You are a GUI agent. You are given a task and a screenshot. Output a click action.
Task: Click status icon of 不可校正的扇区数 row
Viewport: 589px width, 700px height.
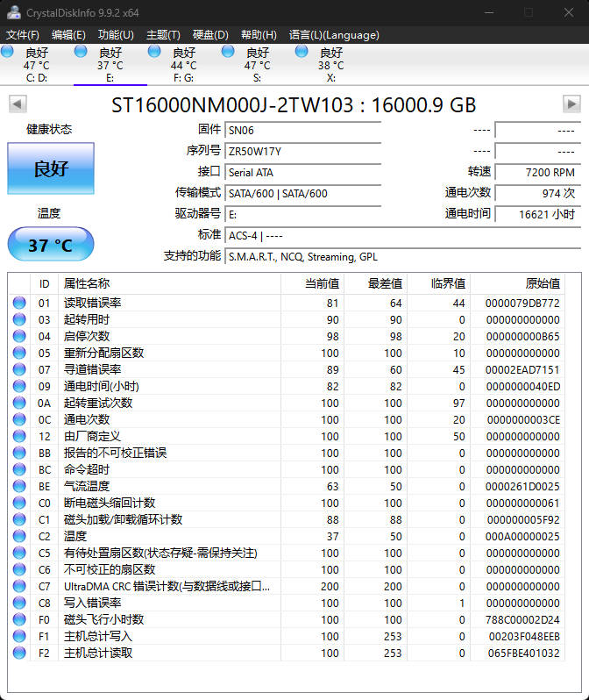pos(19,569)
